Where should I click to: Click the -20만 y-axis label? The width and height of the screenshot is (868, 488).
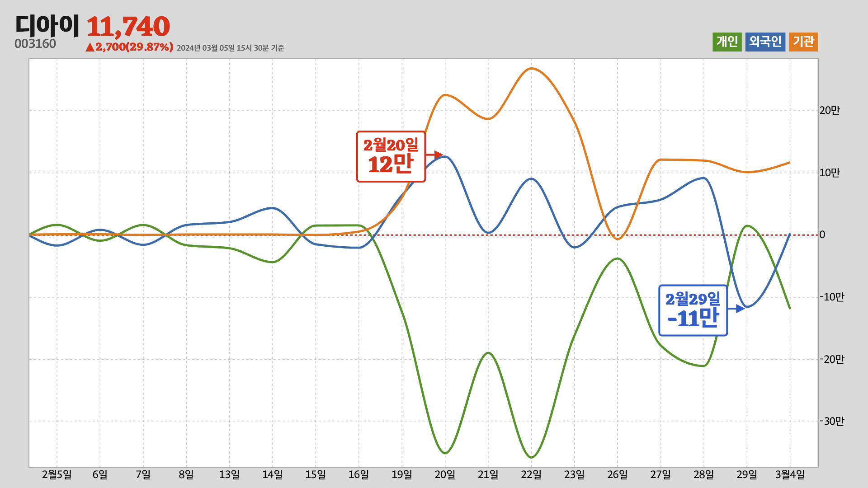pos(832,360)
